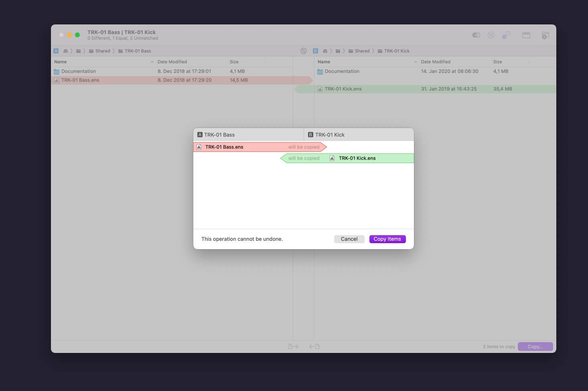Select the TRK-01 Bass header in the dialog
588x391 pixels.
tap(219, 135)
